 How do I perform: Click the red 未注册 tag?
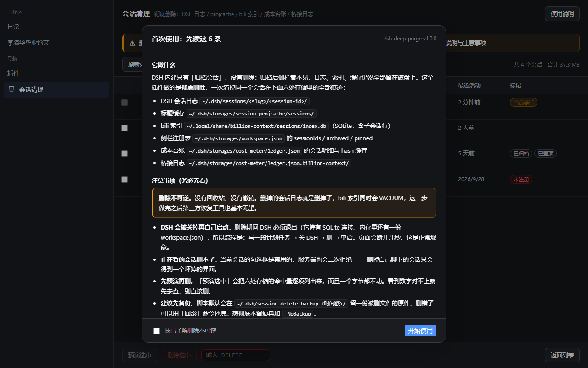point(521,179)
